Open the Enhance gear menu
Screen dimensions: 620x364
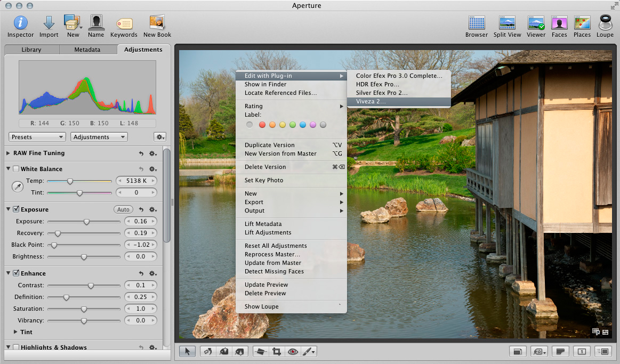coord(152,273)
